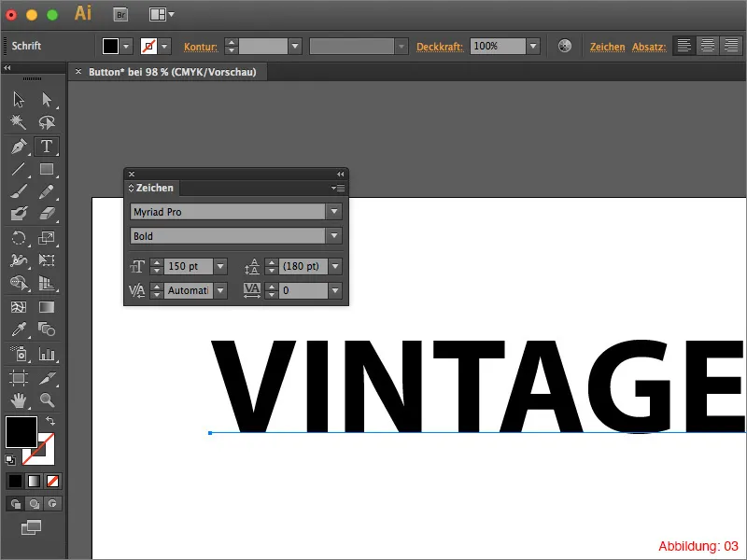Click the Direct Selection arrow tool
747x560 pixels.
pos(47,100)
